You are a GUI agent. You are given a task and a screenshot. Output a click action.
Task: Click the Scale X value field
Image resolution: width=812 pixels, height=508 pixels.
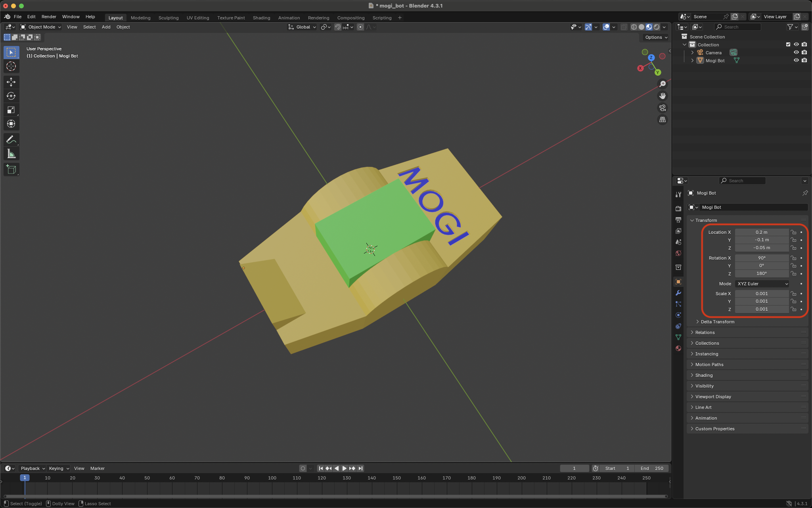[761, 294]
